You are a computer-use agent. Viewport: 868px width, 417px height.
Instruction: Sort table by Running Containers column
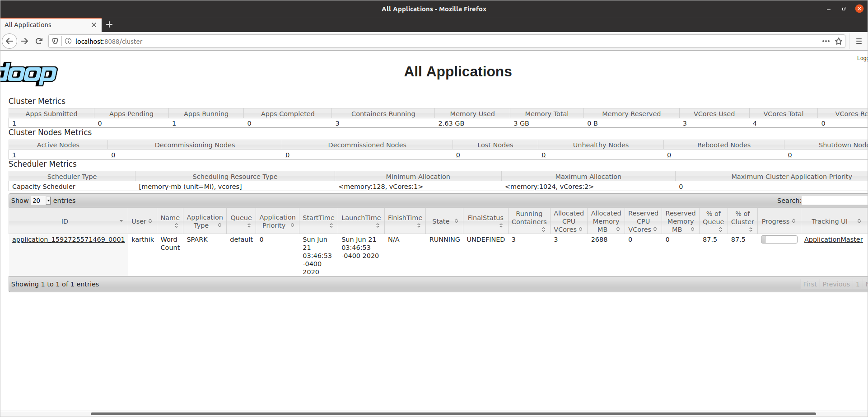point(529,221)
